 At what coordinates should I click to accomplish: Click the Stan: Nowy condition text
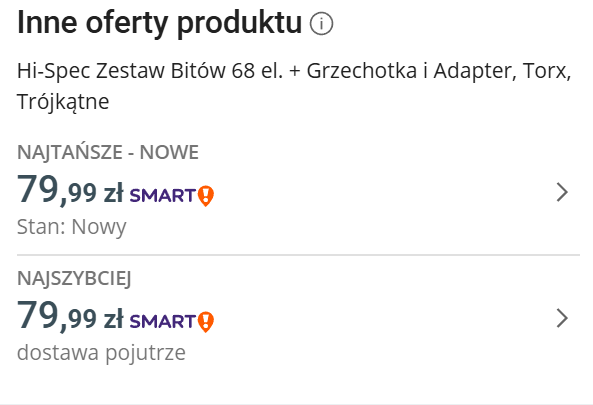(71, 227)
